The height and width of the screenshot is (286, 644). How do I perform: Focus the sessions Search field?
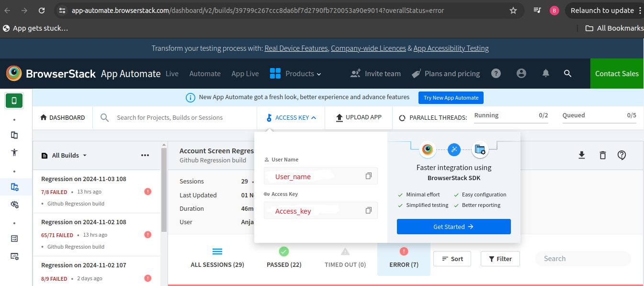tap(583, 259)
